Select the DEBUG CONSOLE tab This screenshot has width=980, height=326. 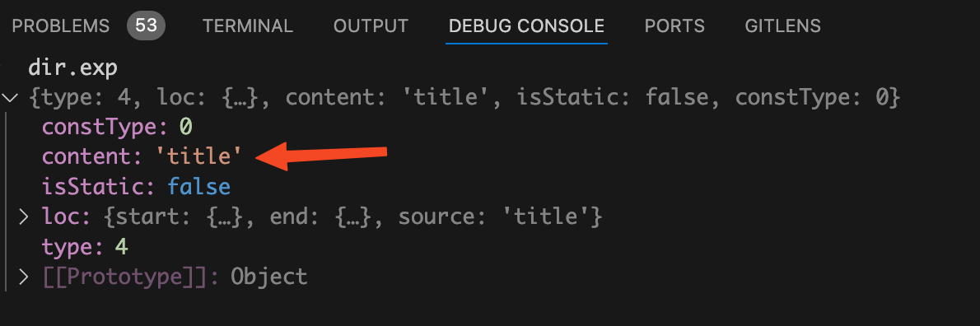click(x=526, y=26)
